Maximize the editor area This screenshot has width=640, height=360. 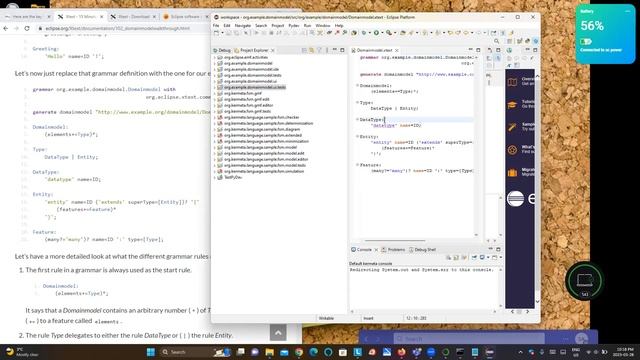(478, 50)
